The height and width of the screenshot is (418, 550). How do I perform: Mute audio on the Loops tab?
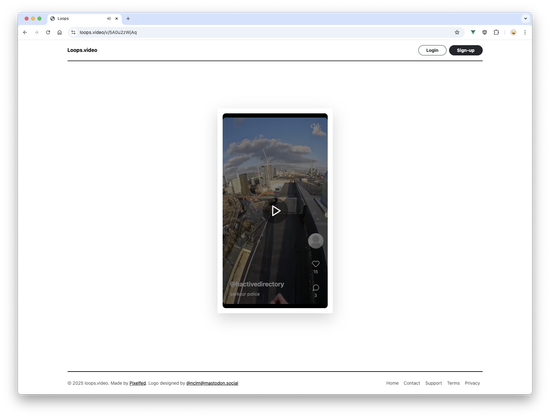[x=109, y=19]
